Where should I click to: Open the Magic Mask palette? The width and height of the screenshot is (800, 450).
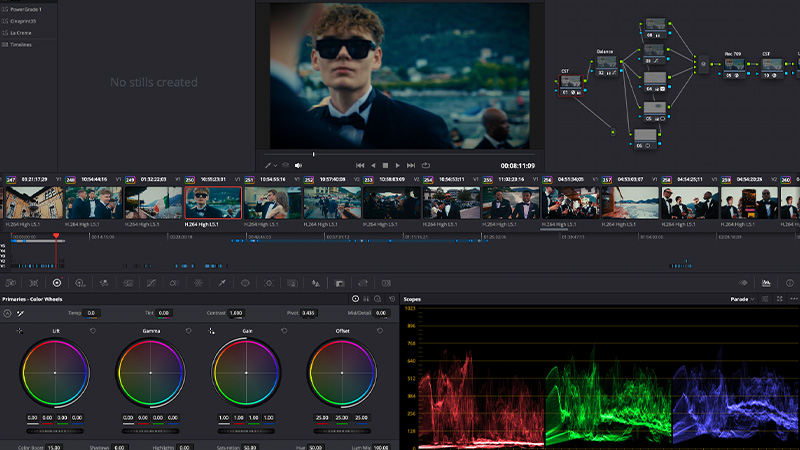click(x=292, y=283)
